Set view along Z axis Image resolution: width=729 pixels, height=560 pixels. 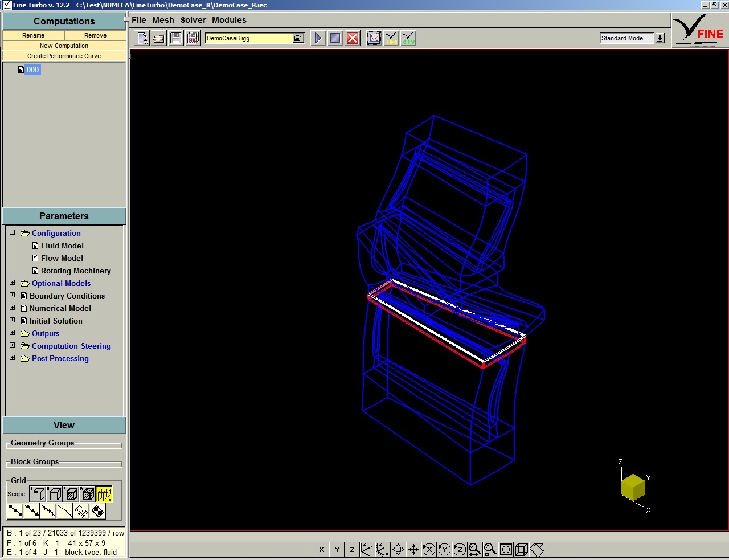click(353, 549)
